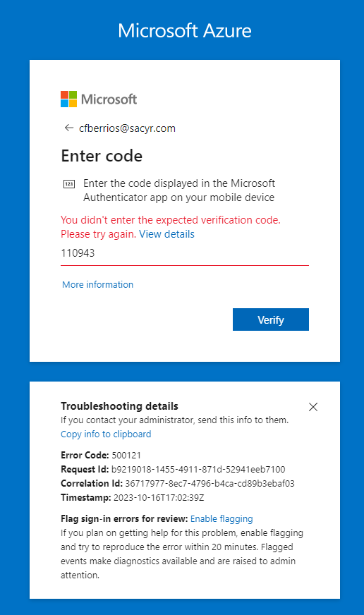Click the Correlation Id value text
This screenshot has height=615, width=364.
210,484
